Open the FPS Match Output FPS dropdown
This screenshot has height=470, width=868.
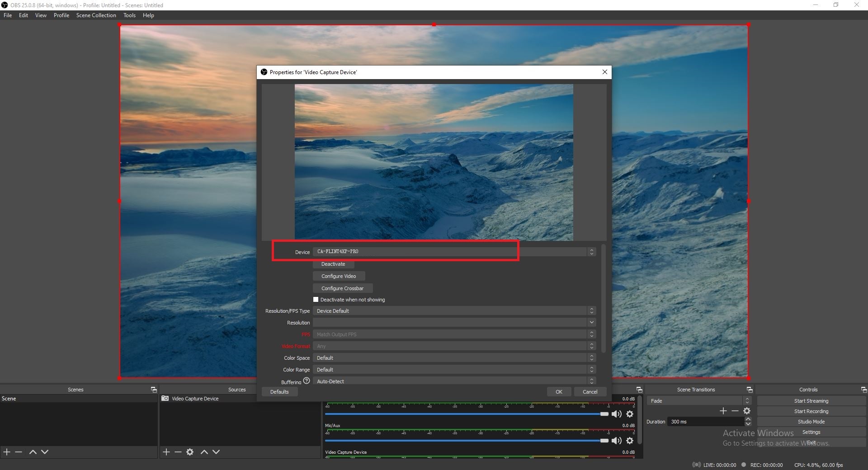[x=454, y=334]
